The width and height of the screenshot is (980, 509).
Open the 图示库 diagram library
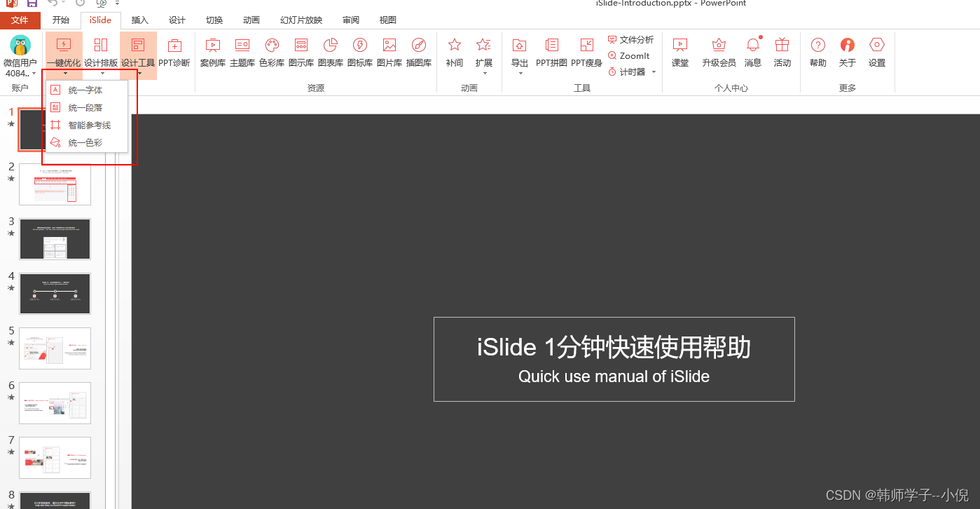click(301, 53)
